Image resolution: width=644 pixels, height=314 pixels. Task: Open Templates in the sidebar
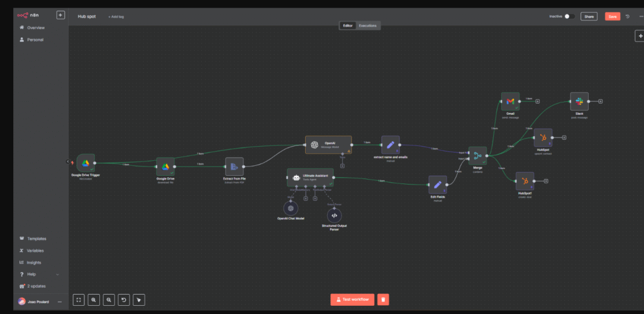coord(36,239)
